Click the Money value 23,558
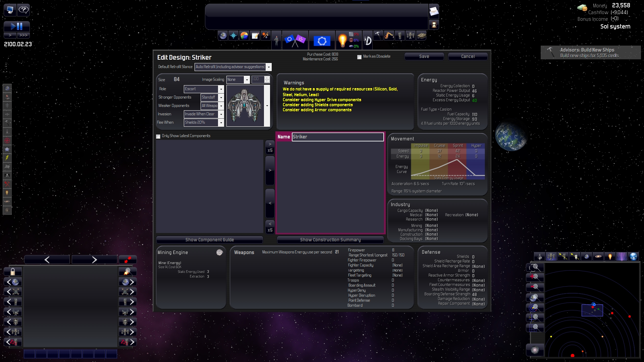The height and width of the screenshot is (362, 644). pos(621,5)
